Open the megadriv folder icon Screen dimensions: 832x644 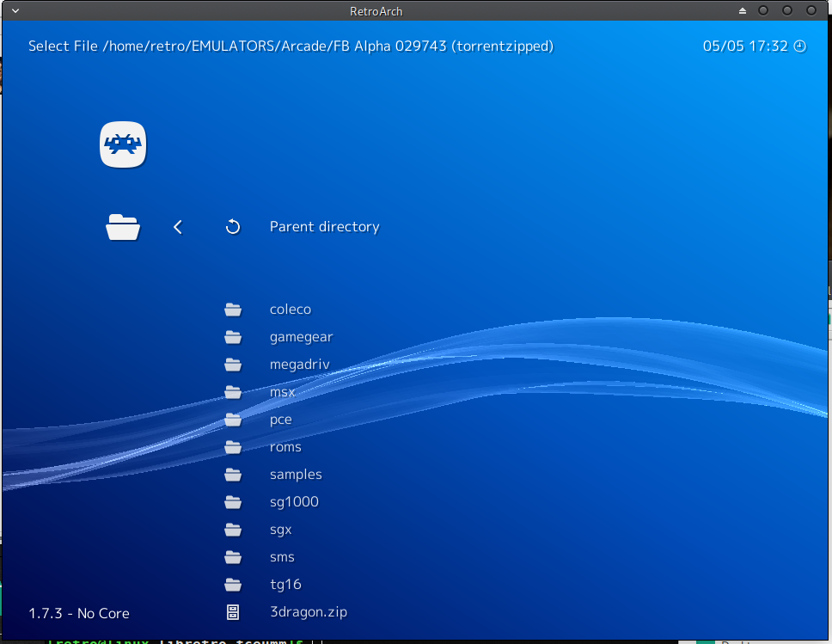233,365
